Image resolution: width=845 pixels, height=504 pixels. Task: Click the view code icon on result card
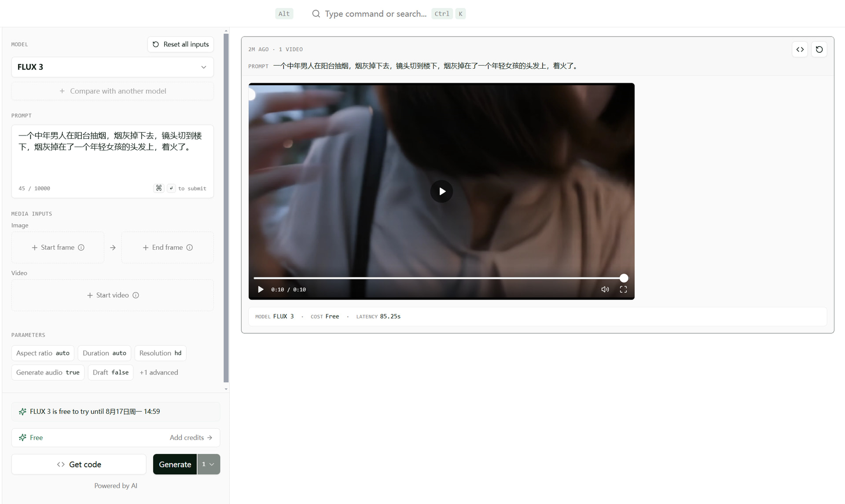pyautogui.click(x=800, y=49)
